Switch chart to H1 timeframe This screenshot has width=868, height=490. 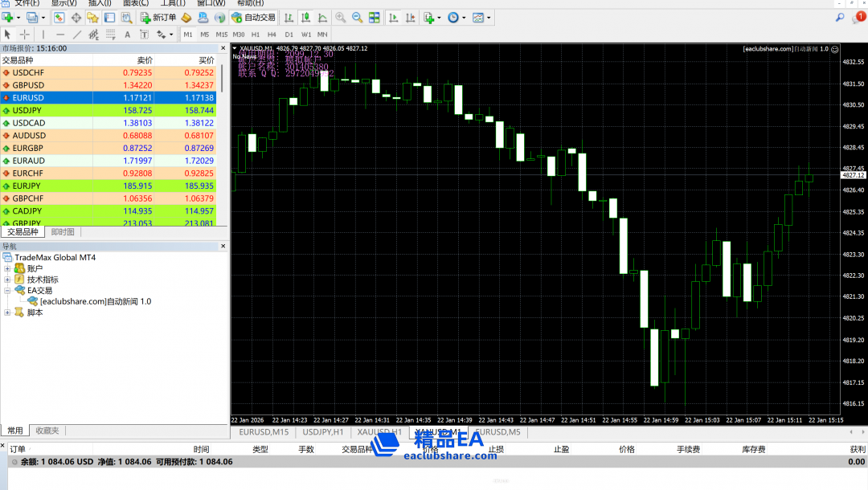tap(256, 35)
